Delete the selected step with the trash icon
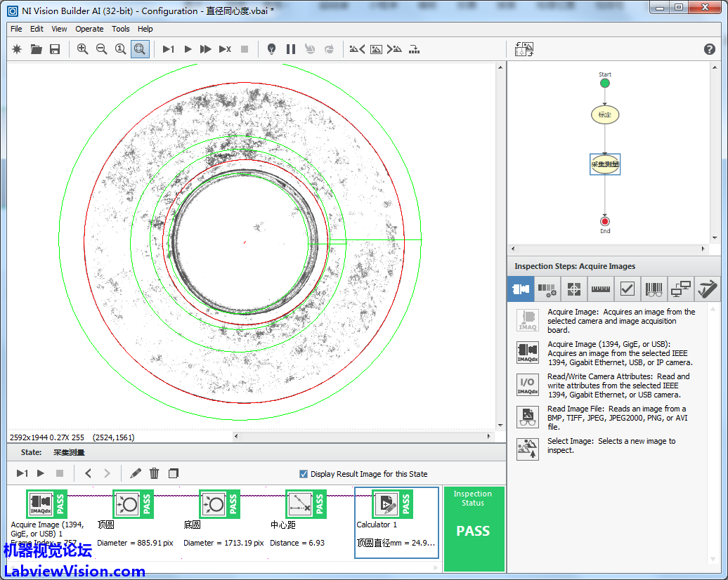 pyautogui.click(x=155, y=473)
